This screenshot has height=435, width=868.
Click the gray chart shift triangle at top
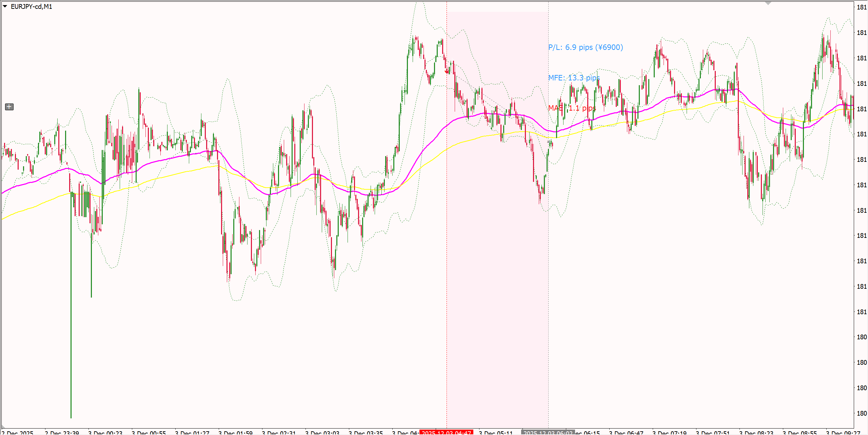click(x=768, y=3)
